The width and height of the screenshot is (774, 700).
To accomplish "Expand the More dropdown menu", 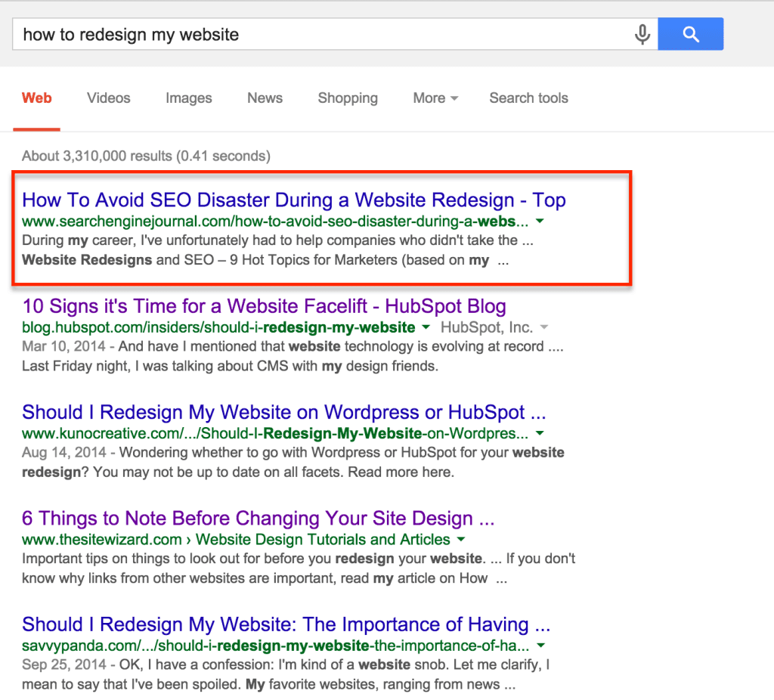I will (x=435, y=98).
